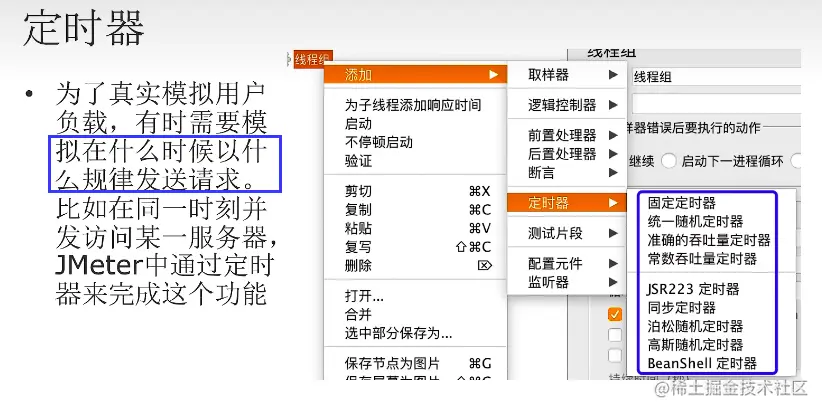This screenshot has width=822, height=412.
Task: Select the 线程组 tree node
Action: (312, 59)
